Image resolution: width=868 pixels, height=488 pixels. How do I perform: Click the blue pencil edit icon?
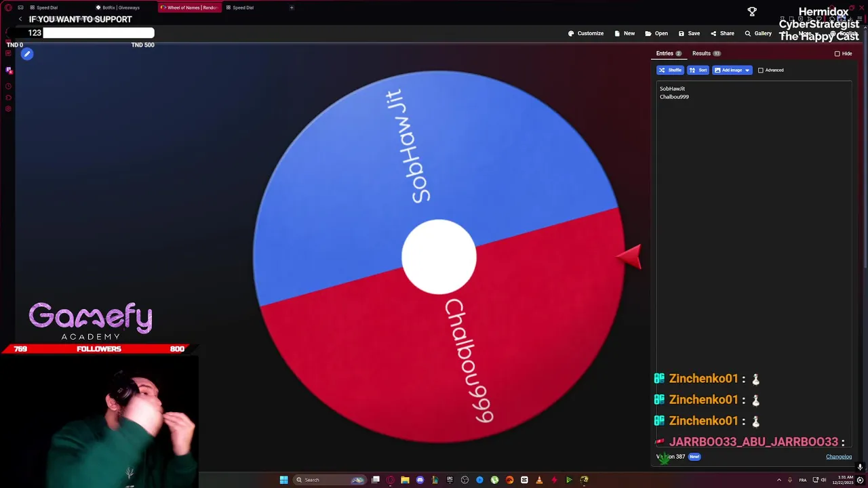[27, 54]
